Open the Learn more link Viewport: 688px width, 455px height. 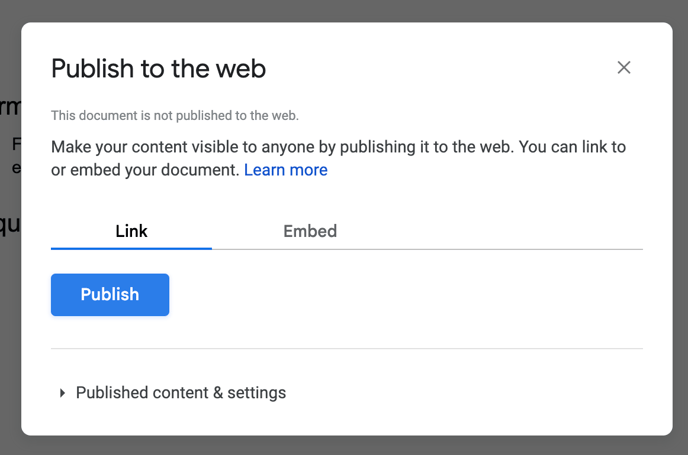tap(285, 170)
